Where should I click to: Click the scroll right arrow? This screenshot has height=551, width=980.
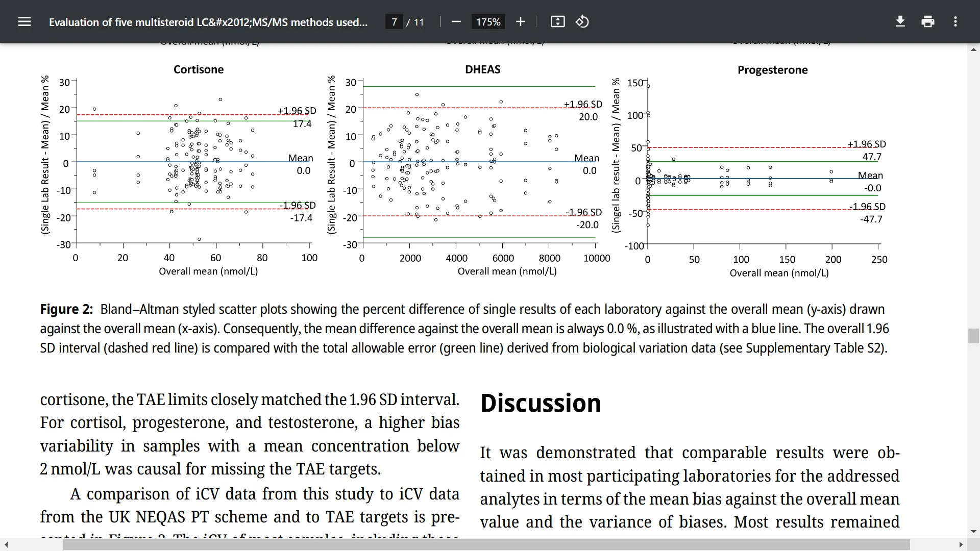point(961,545)
